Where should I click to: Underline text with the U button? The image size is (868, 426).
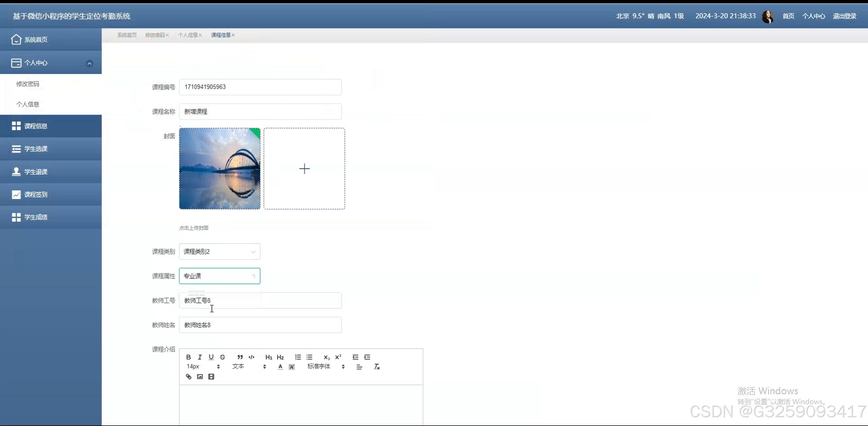point(211,357)
